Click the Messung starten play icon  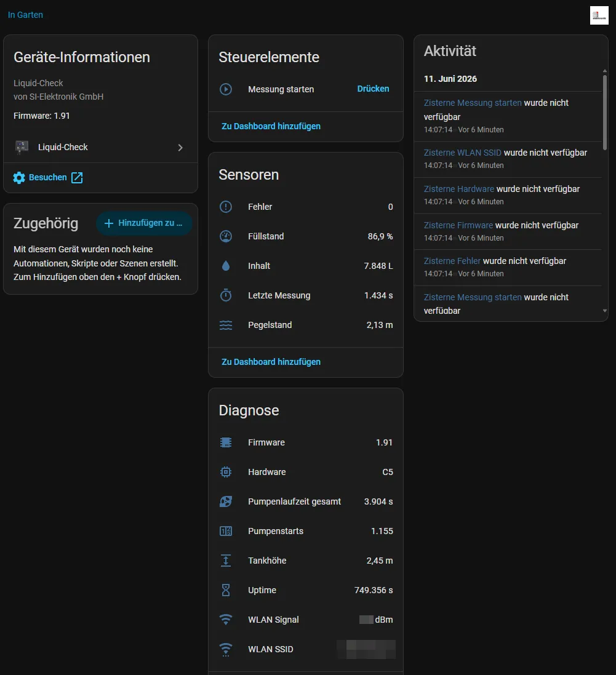pos(226,89)
